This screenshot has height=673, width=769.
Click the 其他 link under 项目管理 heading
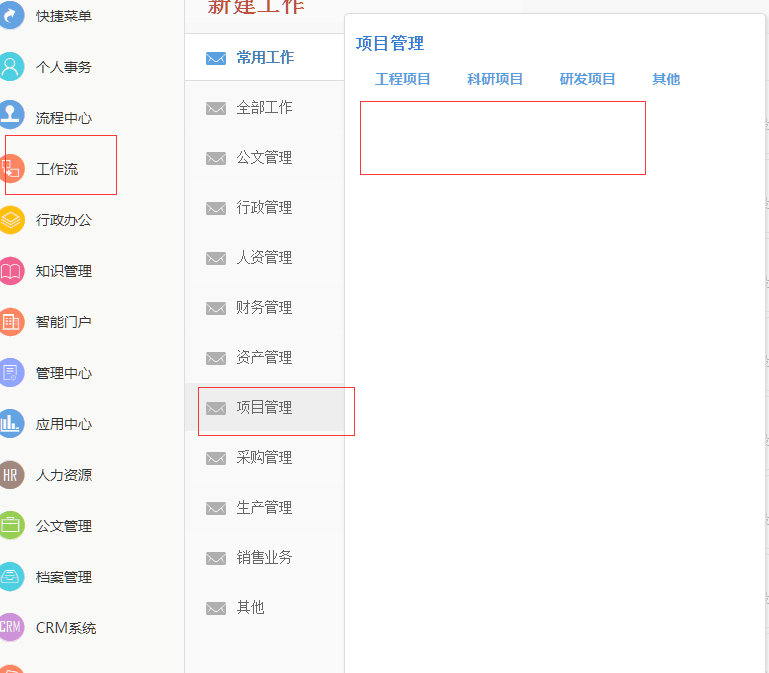tap(666, 79)
